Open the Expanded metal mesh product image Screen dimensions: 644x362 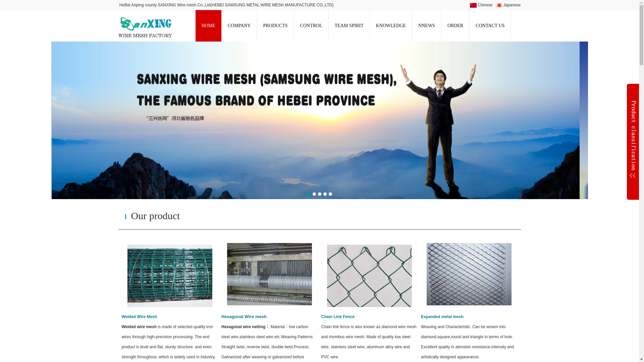[x=469, y=274]
